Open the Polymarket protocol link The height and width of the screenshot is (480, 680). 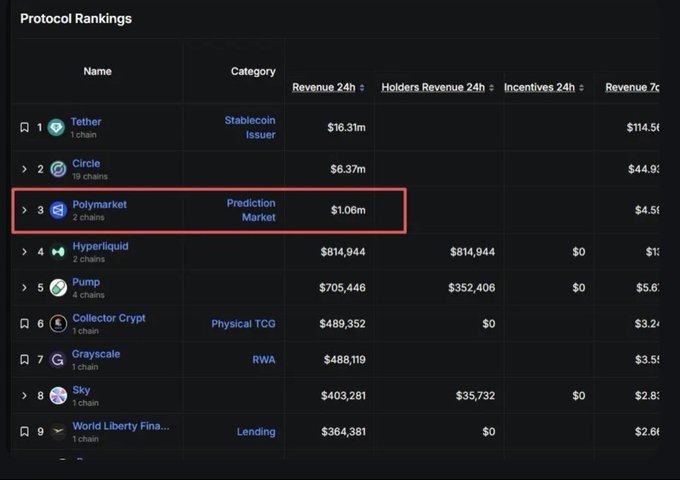[x=99, y=205]
